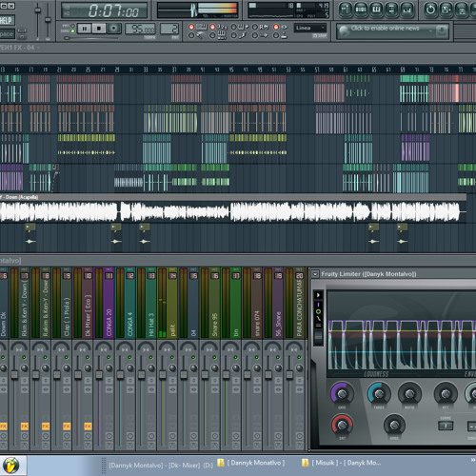Mute the bin mixer track via green LED
This screenshot has width=476, height=476.
pos(236,358)
